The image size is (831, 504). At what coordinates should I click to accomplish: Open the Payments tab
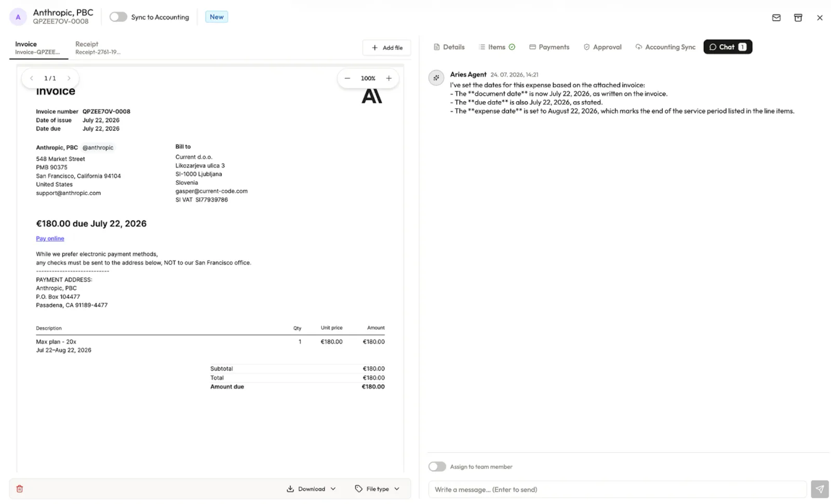point(549,47)
